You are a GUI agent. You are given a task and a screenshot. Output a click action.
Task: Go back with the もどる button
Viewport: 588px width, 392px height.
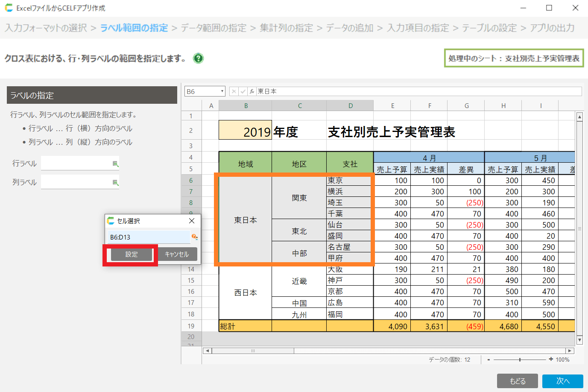tap(518, 381)
